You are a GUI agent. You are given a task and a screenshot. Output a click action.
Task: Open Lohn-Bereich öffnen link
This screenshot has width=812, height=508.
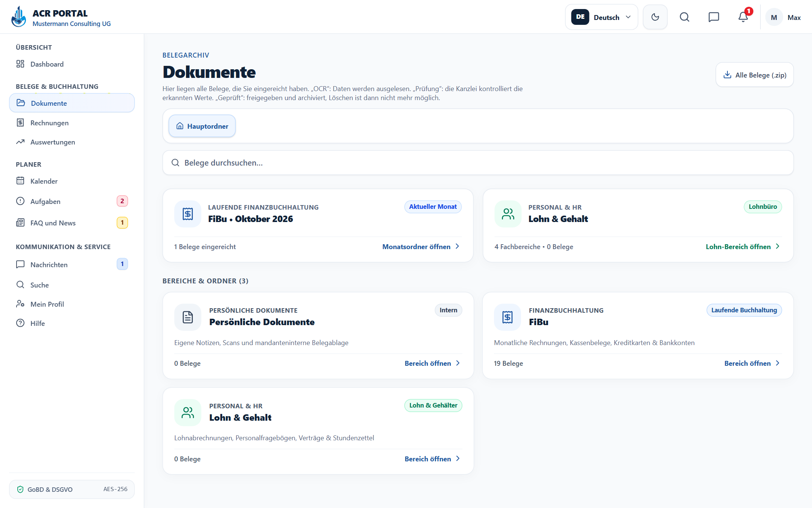(x=743, y=246)
